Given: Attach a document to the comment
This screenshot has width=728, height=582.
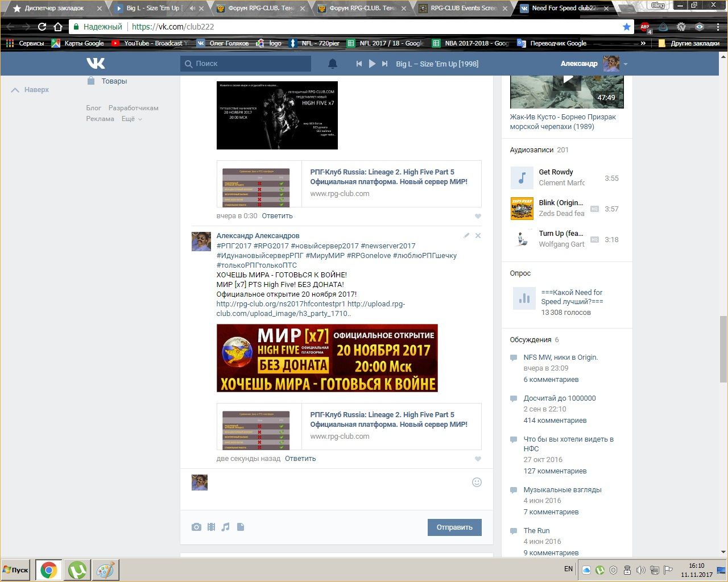Looking at the screenshot, I should (x=241, y=527).
